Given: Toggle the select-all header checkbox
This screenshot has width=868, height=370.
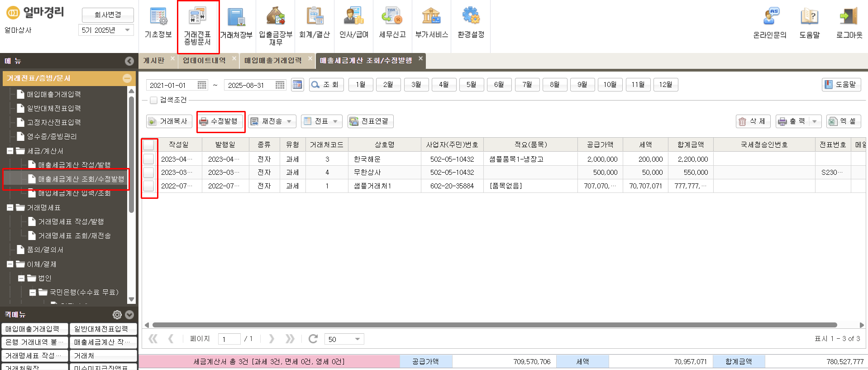Looking at the screenshot, I should pos(148,145).
